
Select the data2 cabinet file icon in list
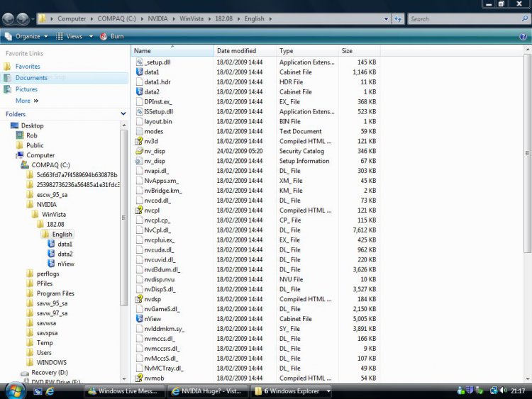139,91
